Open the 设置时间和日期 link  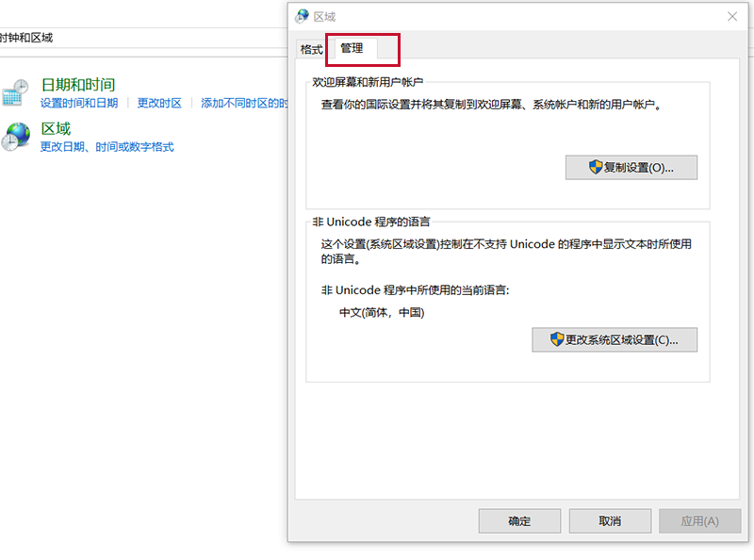tap(79, 103)
